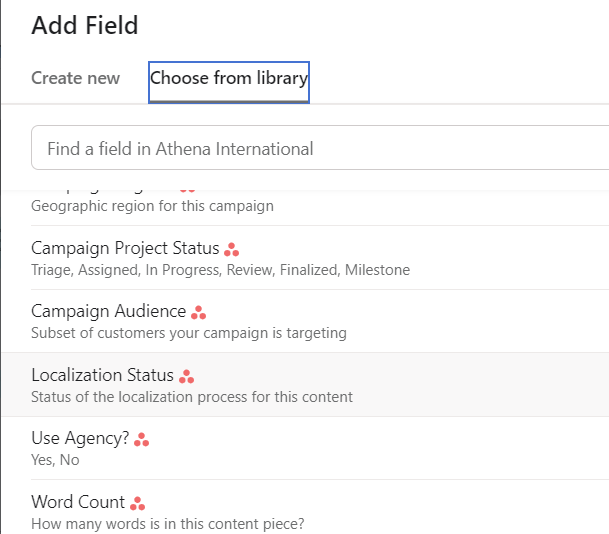This screenshot has height=534, width=609.
Task: Select the Choose from library tab
Action: pyautogui.click(x=229, y=78)
